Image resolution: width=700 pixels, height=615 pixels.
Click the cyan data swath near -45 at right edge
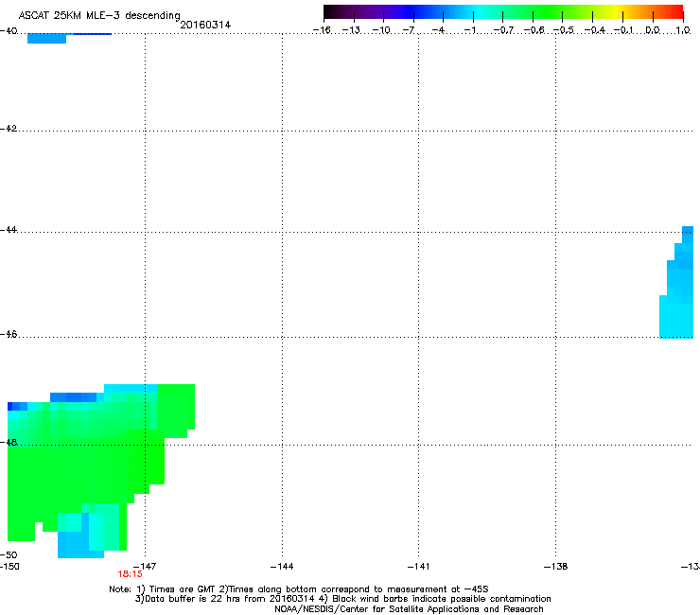[x=676, y=286]
